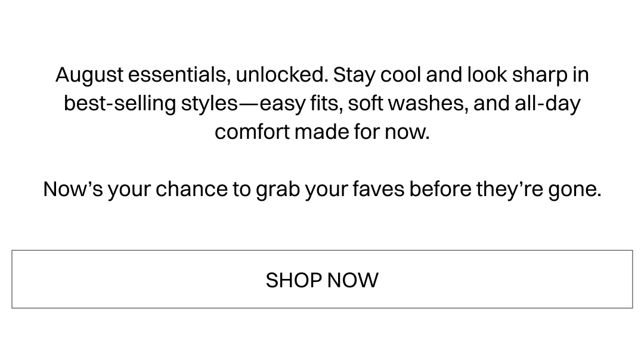This screenshot has height=357, width=644.
Task: Click the words "best-selling styles"
Action: coord(150,104)
